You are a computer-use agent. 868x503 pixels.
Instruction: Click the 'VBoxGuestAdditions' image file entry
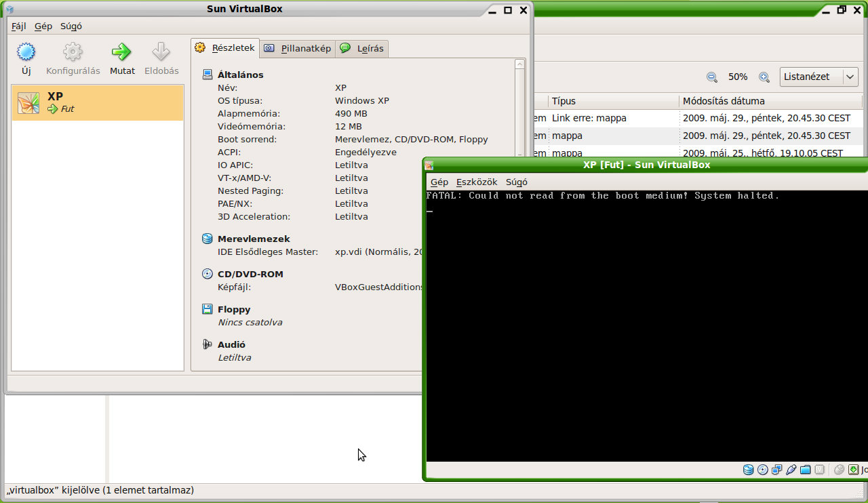tap(378, 287)
